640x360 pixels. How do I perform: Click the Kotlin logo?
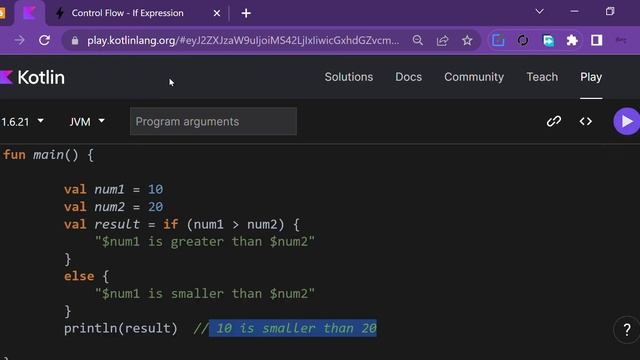point(32,77)
